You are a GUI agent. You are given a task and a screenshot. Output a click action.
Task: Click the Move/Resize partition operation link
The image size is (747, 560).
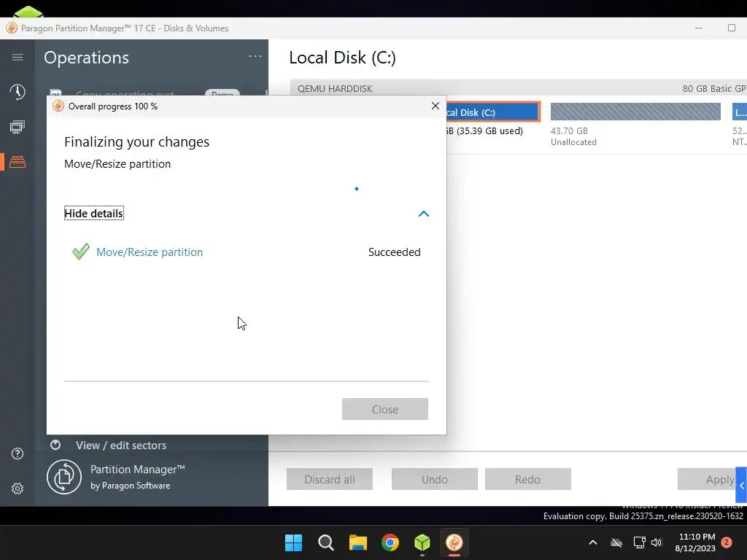(150, 252)
